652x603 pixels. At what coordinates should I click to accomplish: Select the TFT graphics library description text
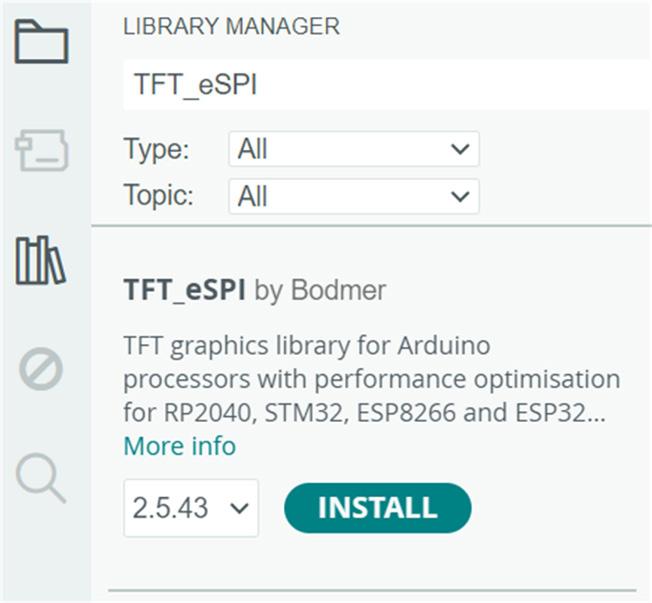[x=370, y=381]
